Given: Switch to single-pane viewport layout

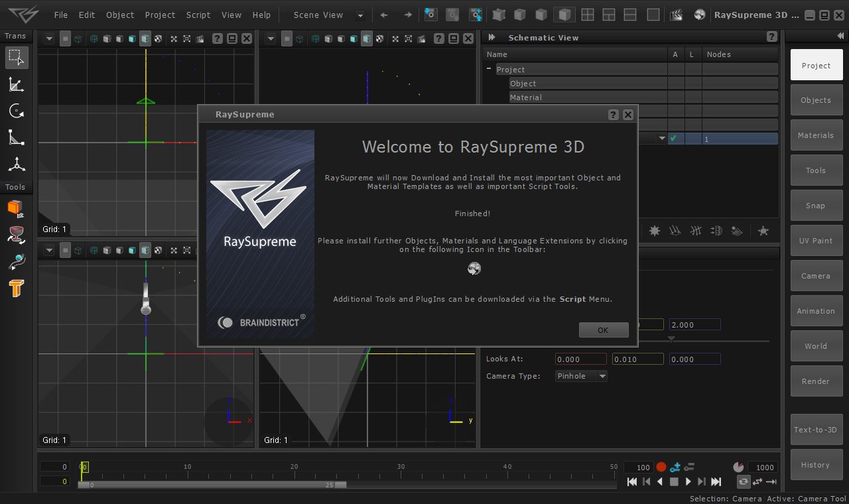Looking at the screenshot, I should click(x=653, y=15).
